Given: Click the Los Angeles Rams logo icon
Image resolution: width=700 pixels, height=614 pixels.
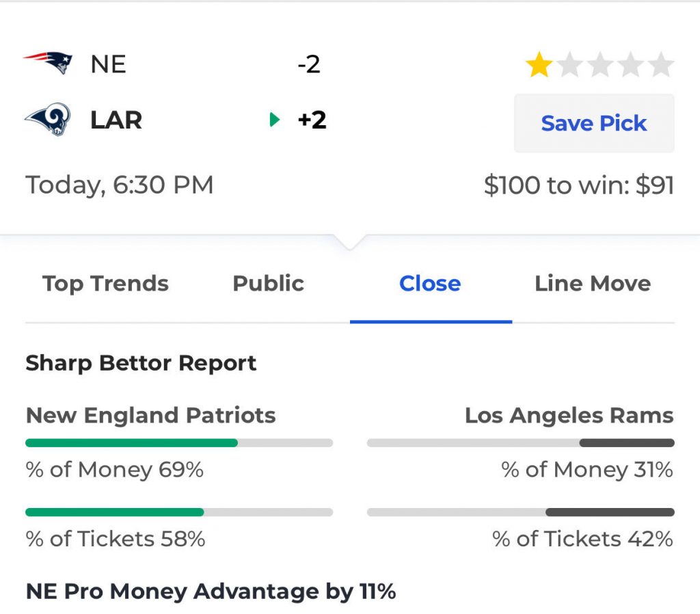Looking at the screenshot, I should [48, 120].
